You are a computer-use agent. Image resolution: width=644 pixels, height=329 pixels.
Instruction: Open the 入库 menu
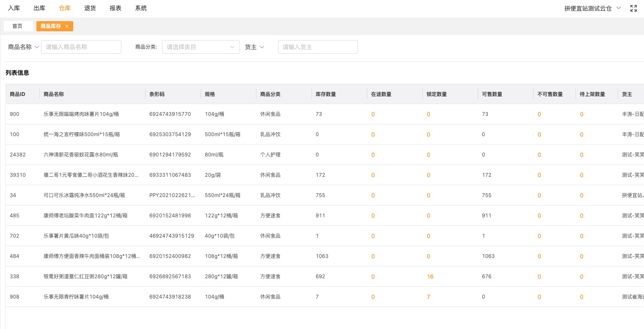(x=14, y=8)
